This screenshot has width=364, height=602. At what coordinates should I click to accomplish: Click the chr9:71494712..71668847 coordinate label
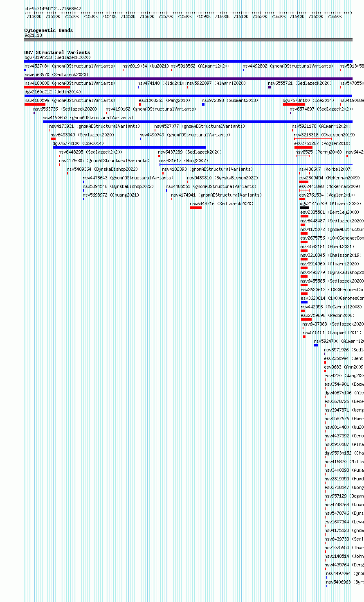53,9
